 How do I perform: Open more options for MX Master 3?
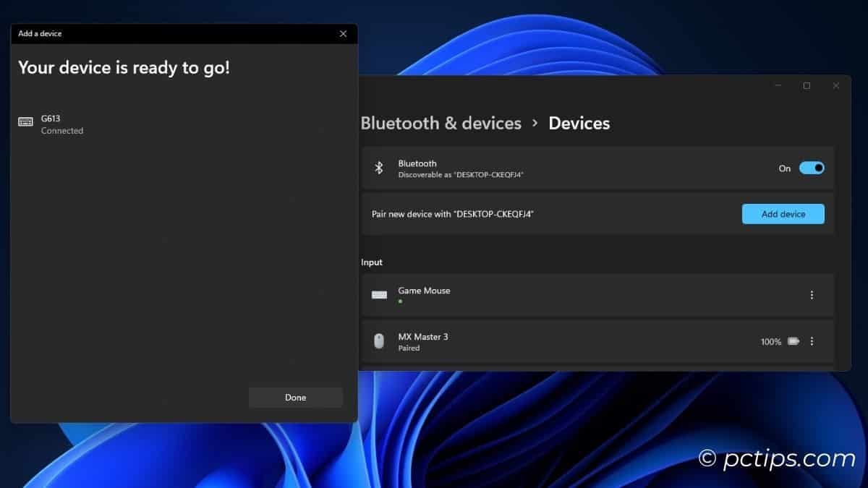click(812, 341)
